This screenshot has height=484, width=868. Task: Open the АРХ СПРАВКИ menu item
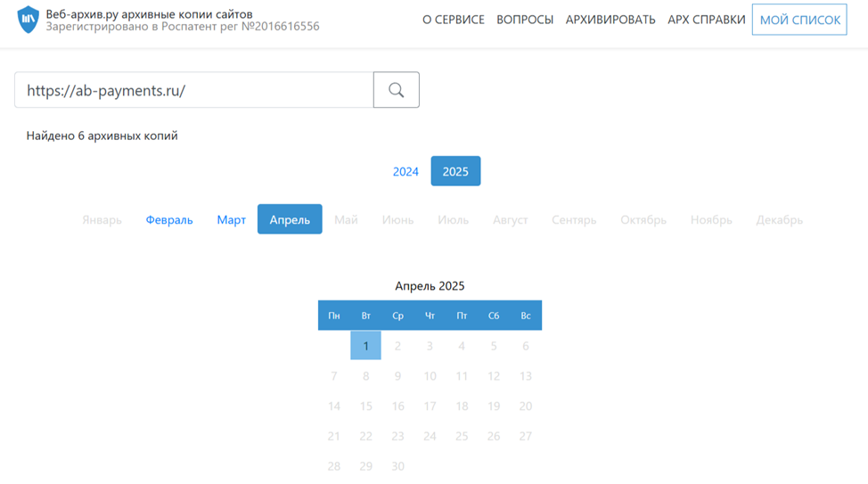(x=707, y=20)
